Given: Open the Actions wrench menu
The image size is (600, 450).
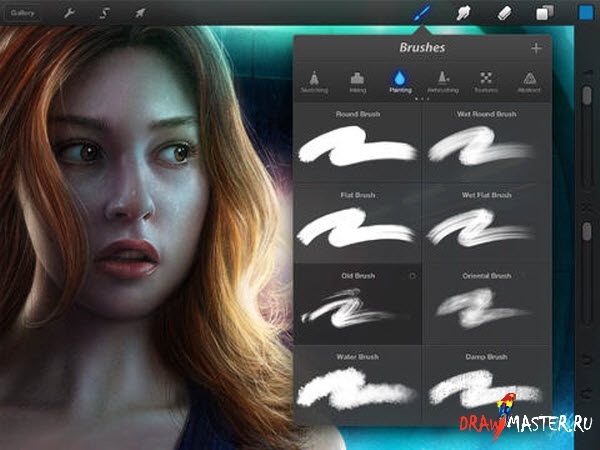Looking at the screenshot, I should pos(69,13).
